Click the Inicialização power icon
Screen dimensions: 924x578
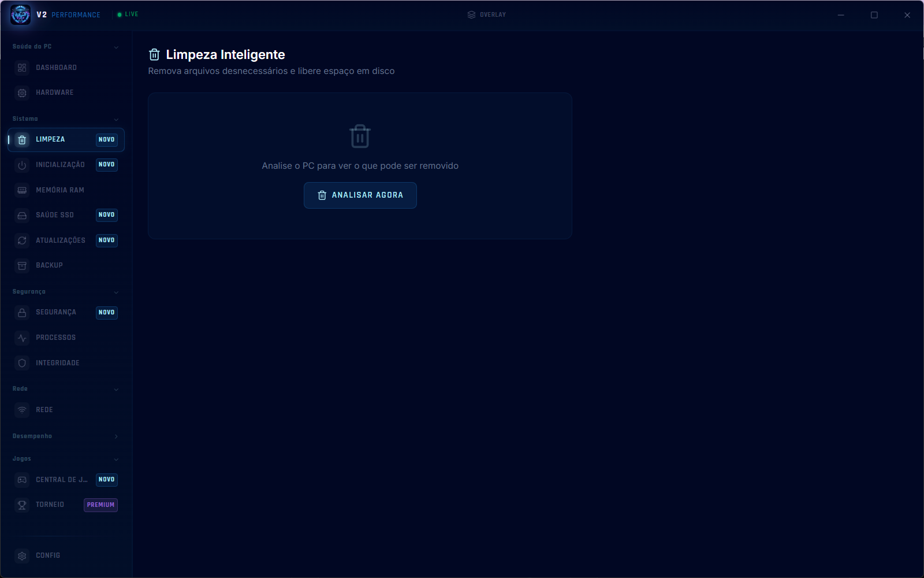(x=22, y=165)
